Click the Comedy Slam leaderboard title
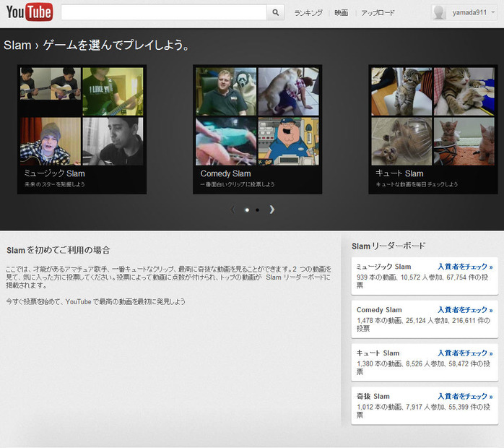This screenshot has width=504, height=448. point(379,310)
